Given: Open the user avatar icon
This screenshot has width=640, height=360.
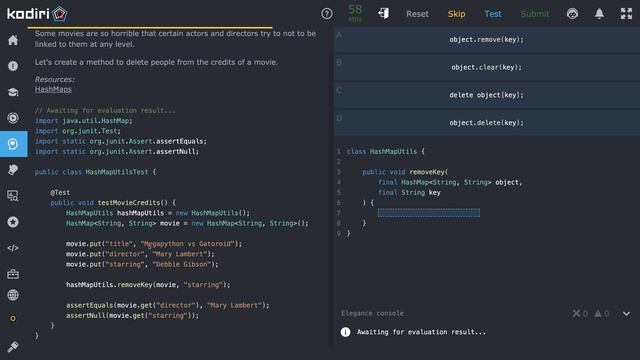Looking at the screenshot, I should point(572,14).
